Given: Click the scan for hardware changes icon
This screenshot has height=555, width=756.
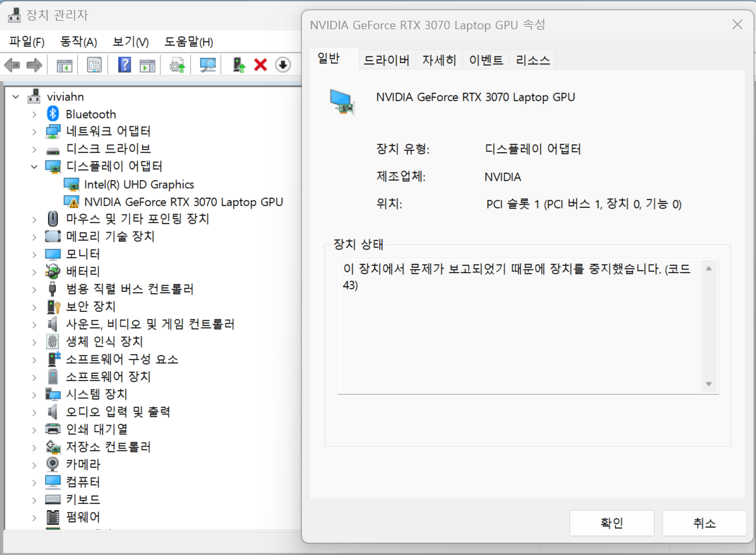Looking at the screenshot, I should pos(208,65).
